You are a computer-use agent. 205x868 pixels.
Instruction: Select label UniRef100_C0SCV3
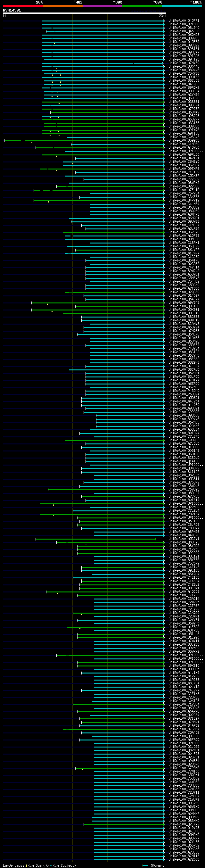pyautogui.click(x=184, y=137)
